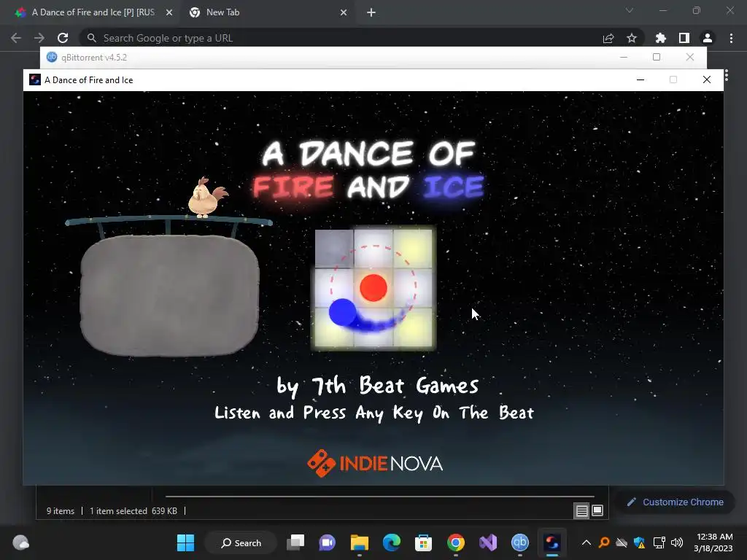Open File Explorer from taskbar
747x560 pixels.
tap(360, 542)
